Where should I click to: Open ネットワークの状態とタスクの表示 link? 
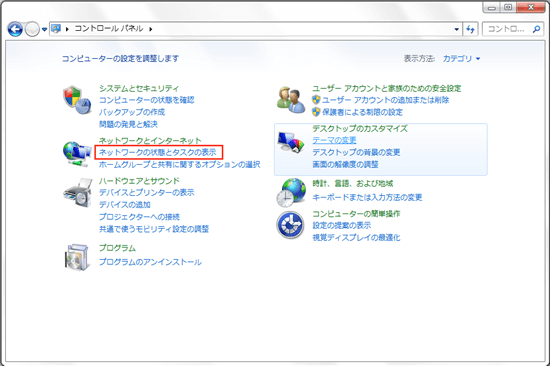tap(157, 152)
